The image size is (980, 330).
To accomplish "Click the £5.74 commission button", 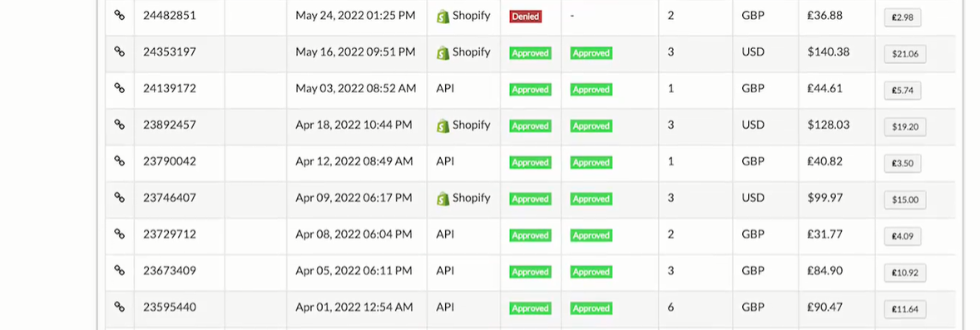I will coord(903,90).
